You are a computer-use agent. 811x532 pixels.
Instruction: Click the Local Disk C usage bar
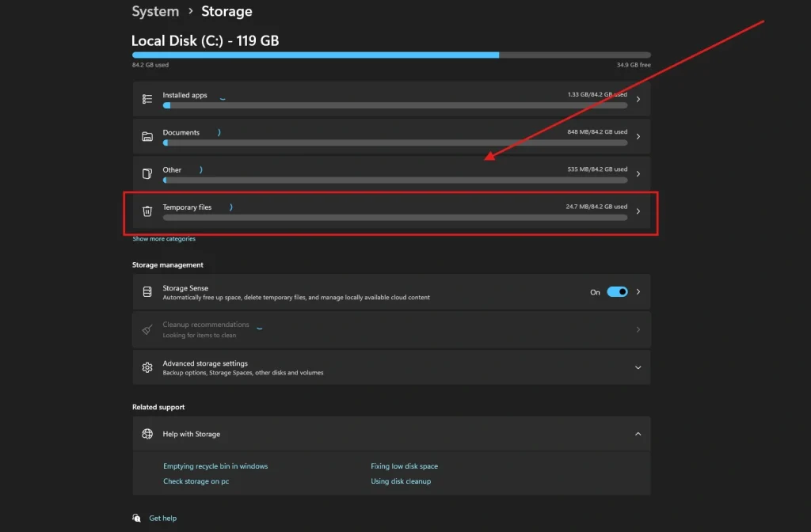pos(391,55)
